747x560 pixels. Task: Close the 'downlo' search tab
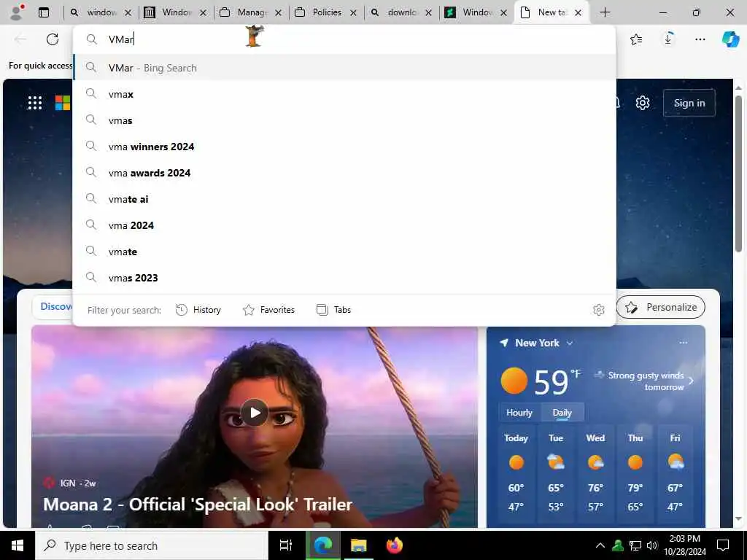(x=428, y=13)
